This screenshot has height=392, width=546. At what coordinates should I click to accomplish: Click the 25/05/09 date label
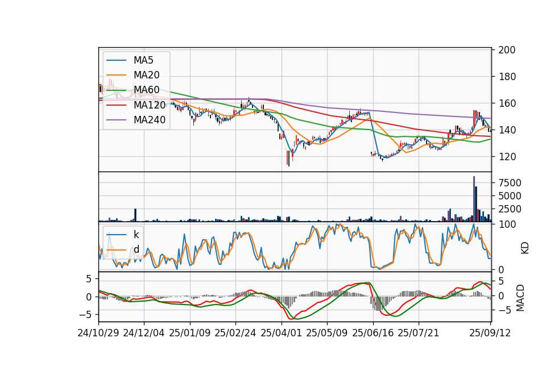tap(327, 333)
